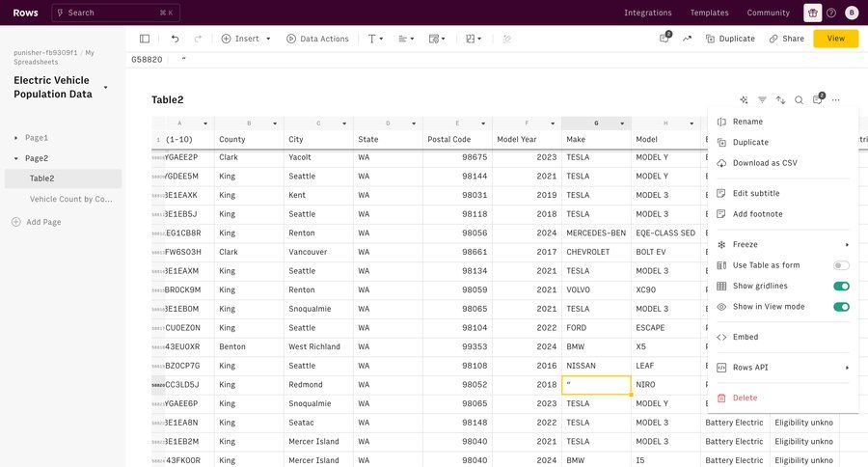
Task: Click the Share button
Action: click(x=787, y=39)
